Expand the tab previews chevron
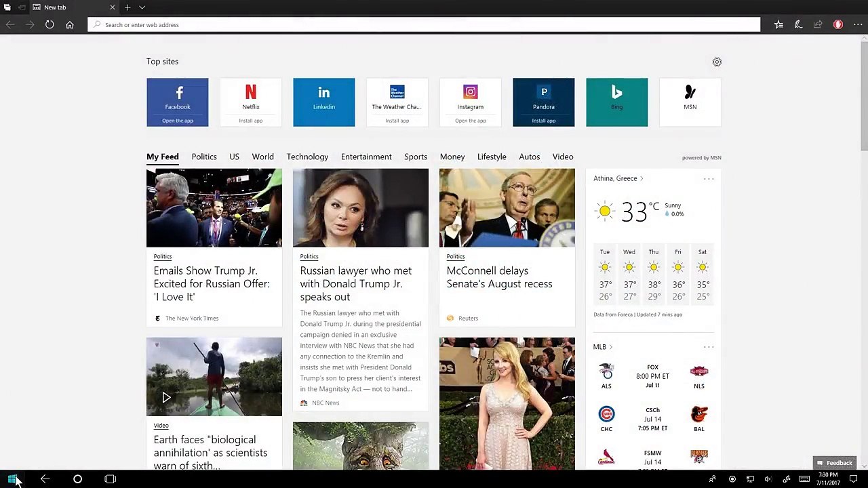Image resolution: width=868 pixels, height=488 pixels. click(142, 7)
